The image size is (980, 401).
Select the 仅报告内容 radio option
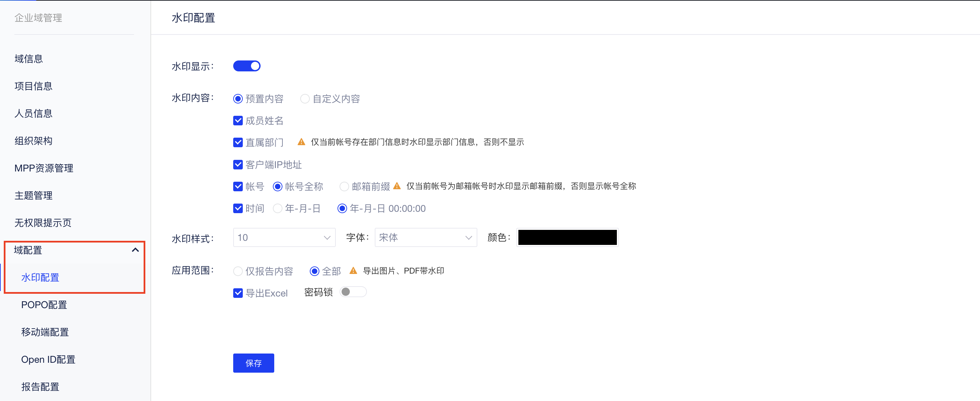tap(238, 271)
